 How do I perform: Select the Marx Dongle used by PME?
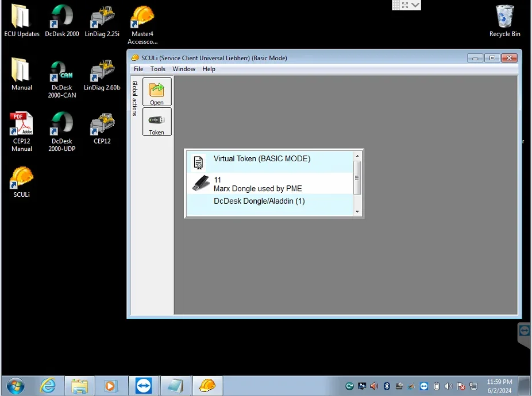point(257,184)
